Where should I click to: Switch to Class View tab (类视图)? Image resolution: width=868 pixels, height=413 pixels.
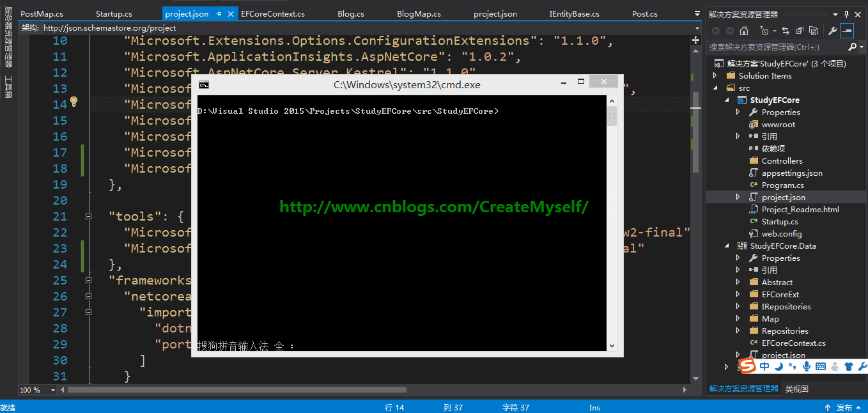(x=797, y=389)
